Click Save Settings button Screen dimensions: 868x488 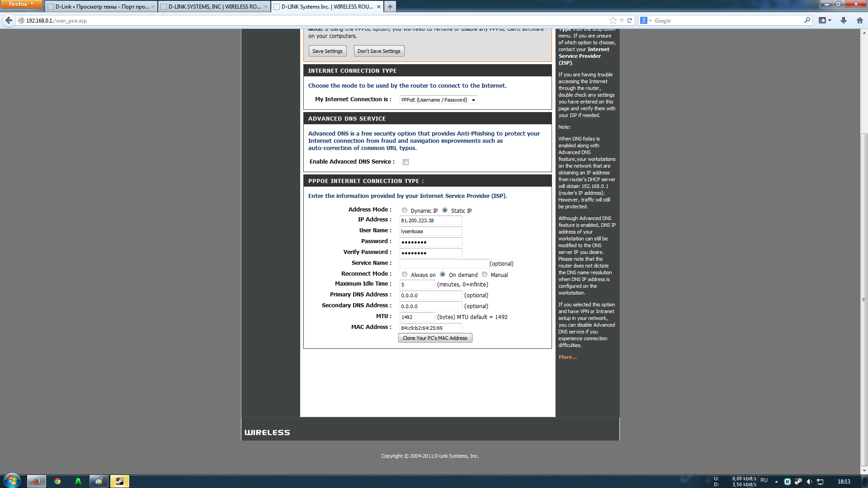coord(327,51)
